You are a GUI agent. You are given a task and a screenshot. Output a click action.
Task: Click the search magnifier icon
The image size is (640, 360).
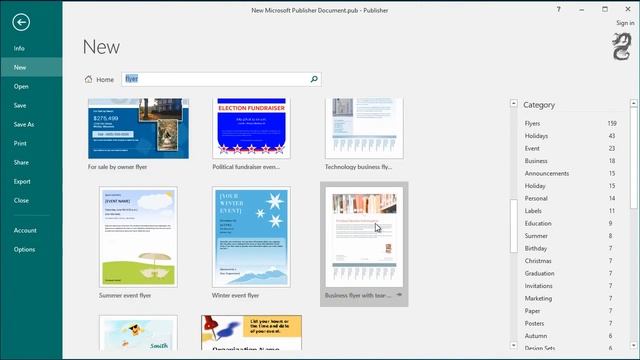click(x=314, y=79)
